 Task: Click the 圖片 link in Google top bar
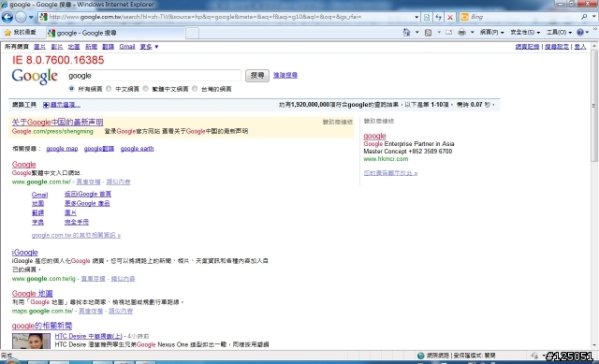[39, 47]
